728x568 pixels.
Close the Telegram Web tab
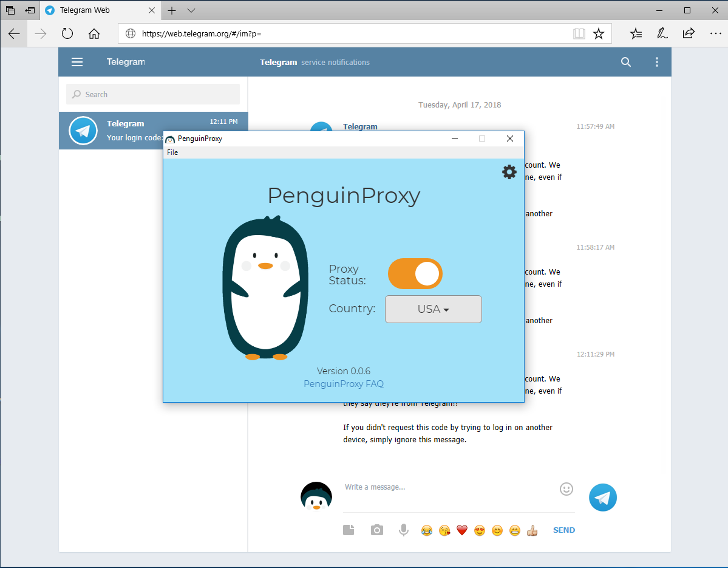152,10
